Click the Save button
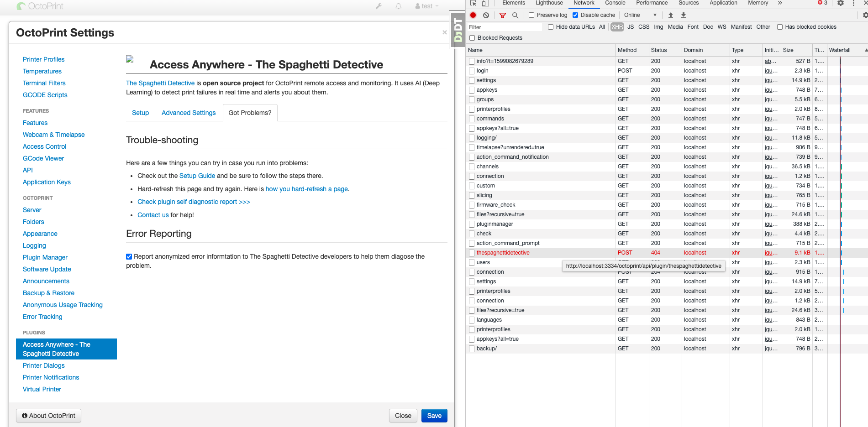 (434, 416)
